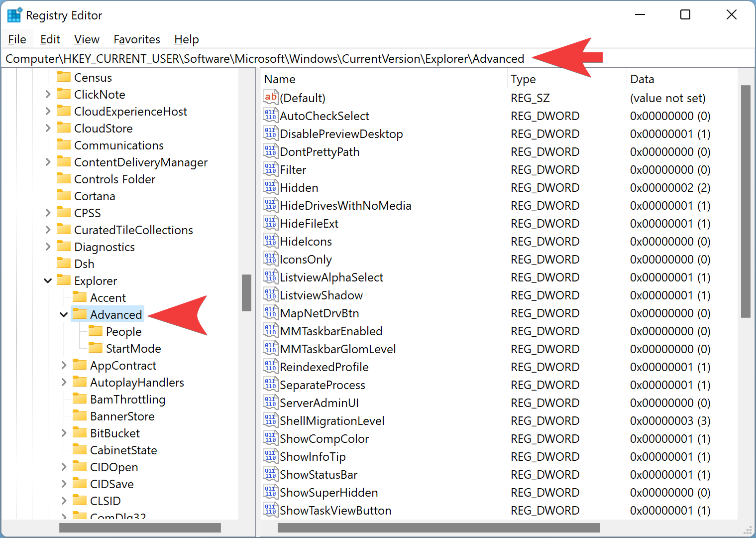Select the Accent key in the tree
Viewport: 756px width, 538px height.
pyautogui.click(x=108, y=298)
